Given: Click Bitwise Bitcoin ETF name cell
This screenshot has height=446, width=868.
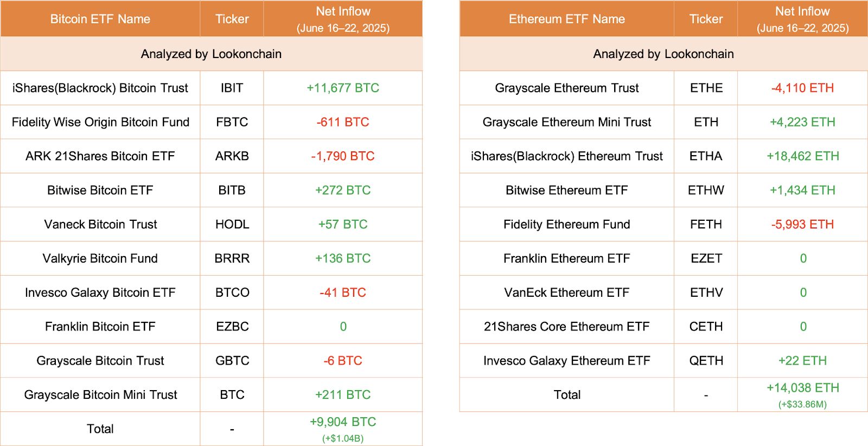Looking at the screenshot, I should tap(100, 190).
